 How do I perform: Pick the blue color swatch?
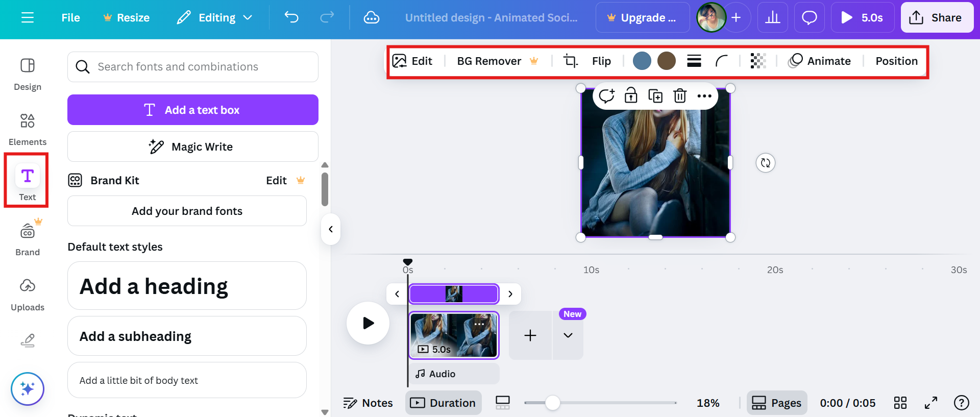tap(642, 61)
